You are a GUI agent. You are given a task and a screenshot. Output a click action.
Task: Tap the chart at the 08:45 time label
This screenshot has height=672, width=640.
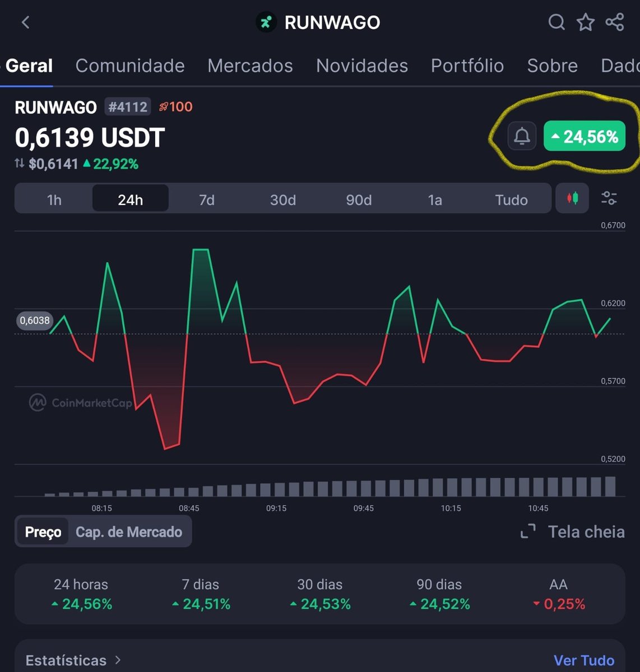pos(189,508)
